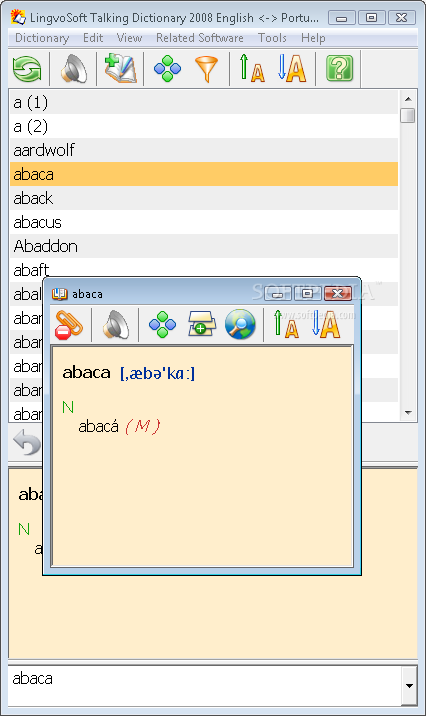Open the View menu

click(129, 38)
